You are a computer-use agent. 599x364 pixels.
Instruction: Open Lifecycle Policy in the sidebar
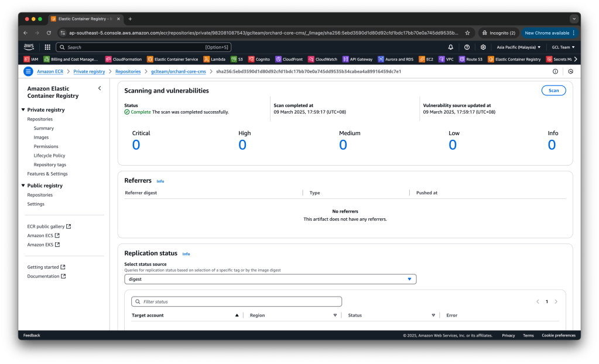tap(49, 156)
